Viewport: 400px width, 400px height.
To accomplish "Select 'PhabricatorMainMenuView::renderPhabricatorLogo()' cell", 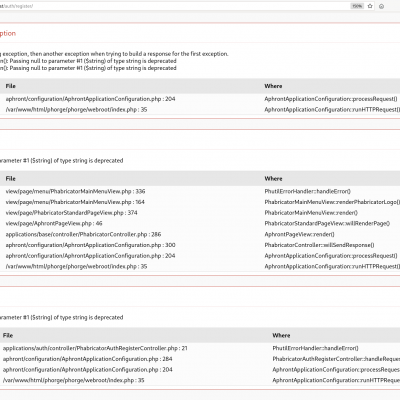I will [x=332, y=202].
